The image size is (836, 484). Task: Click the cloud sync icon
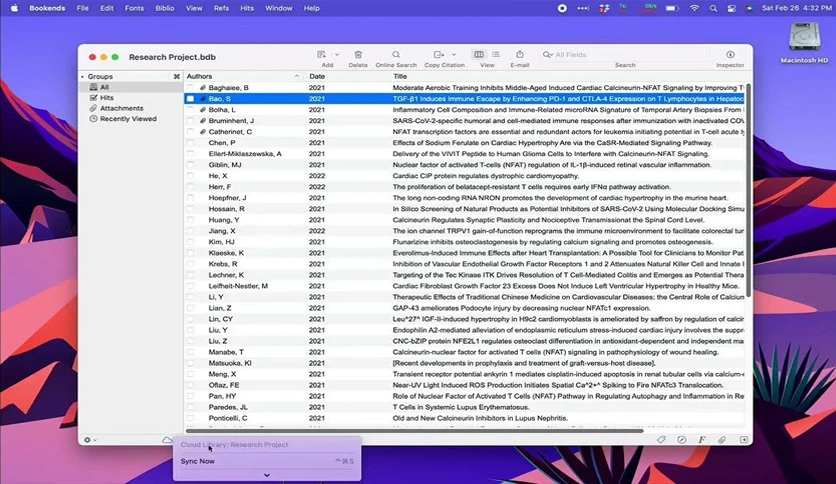click(x=167, y=440)
